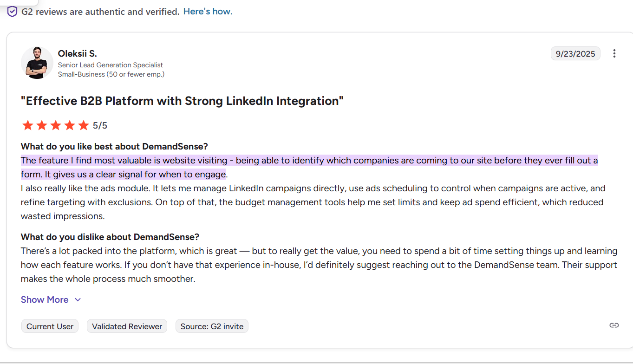This screenshot has width=633, height=364.
Task: Click the reviewer name Oleksii S.
Action: pos(77,53)
